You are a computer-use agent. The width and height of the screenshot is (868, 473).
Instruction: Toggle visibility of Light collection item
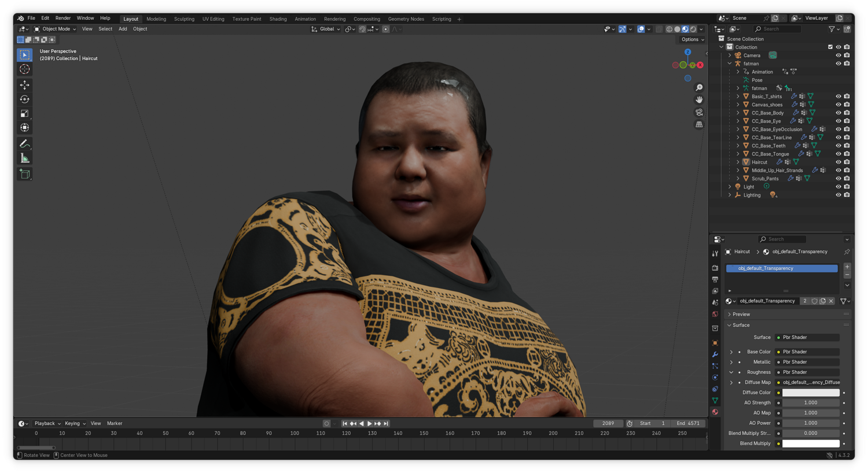click(x=838, y=187)
